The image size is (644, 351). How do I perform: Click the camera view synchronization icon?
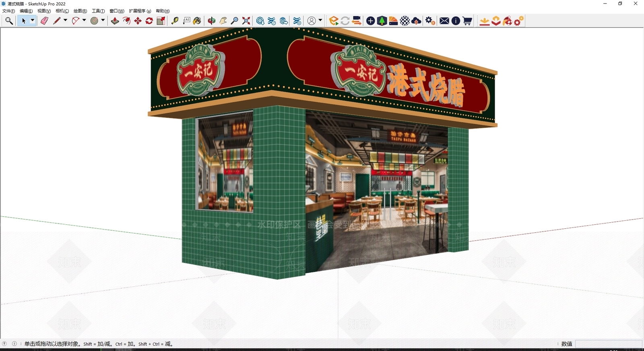tap(357, 21)
